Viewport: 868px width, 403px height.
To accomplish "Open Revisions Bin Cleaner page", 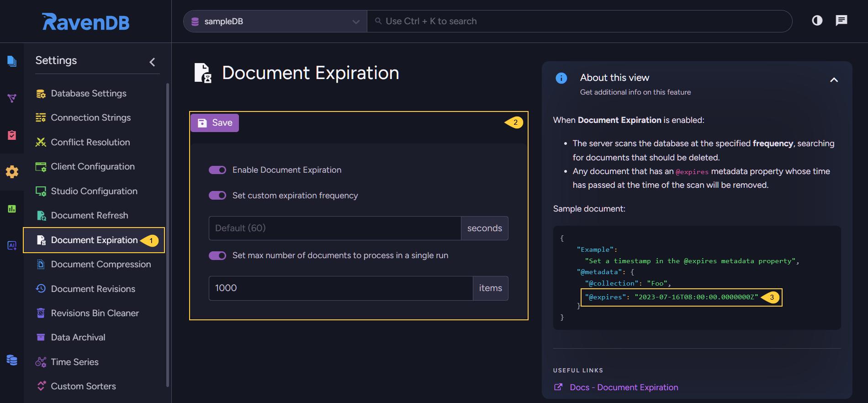I will pos(95,313).
